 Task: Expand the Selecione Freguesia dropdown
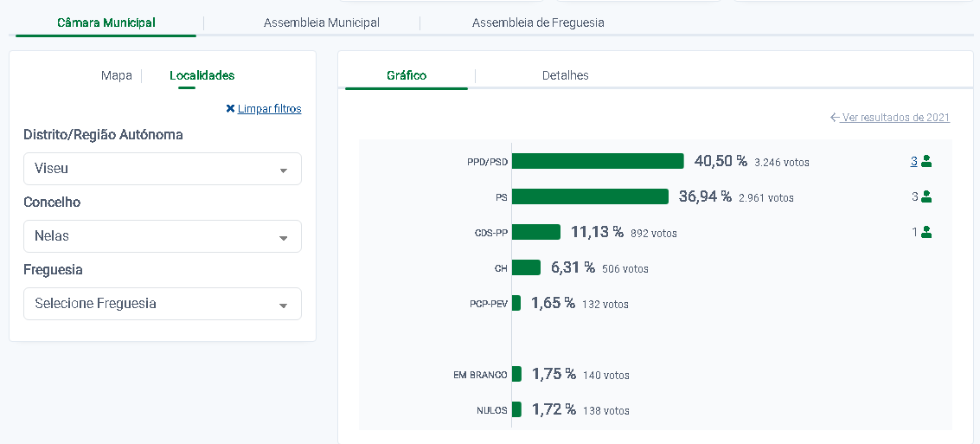pos(163,304)
